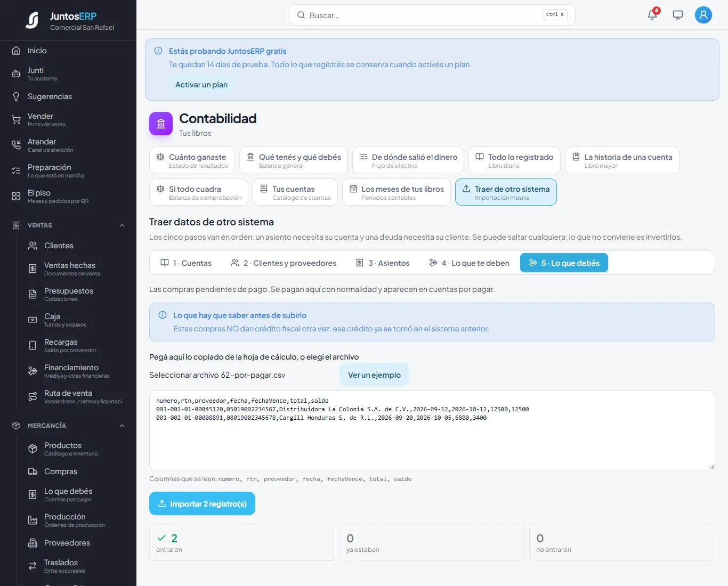Screen dimensions: 728x586
Task: Click the Traslados arrows icon
Action: pos(33,566)
